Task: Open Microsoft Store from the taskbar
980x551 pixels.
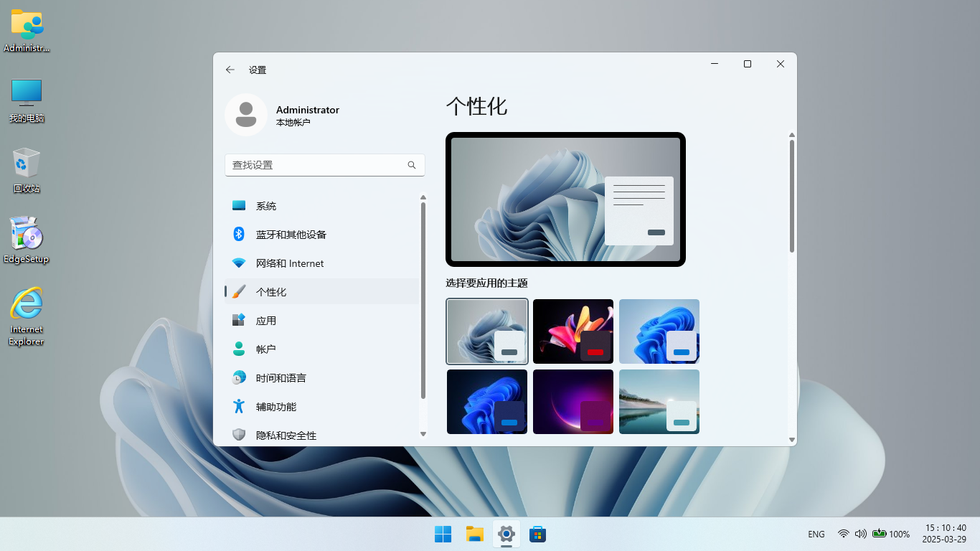Action: (x=538, y=534)
